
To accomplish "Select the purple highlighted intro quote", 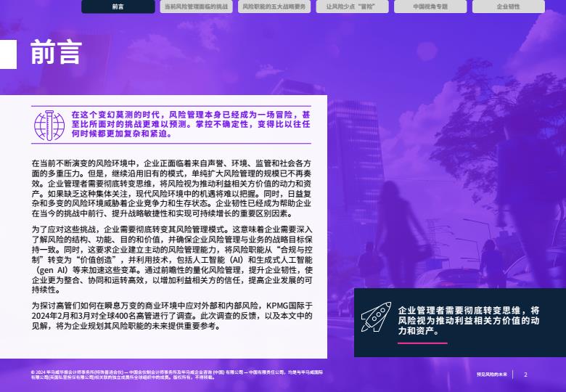I will click(x=191, y=124).
